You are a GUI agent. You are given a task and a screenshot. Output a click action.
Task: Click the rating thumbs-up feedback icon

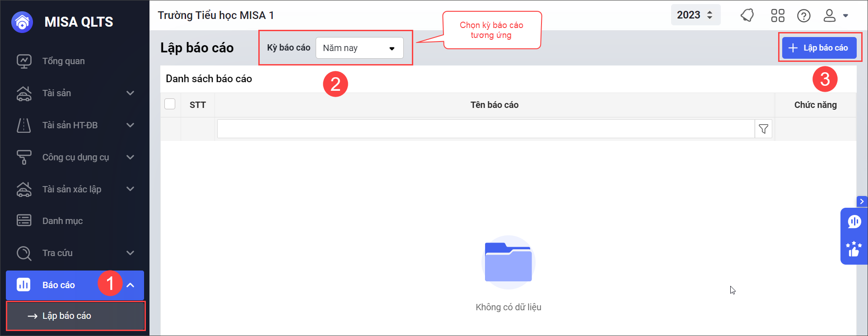[x=854, y=249]
